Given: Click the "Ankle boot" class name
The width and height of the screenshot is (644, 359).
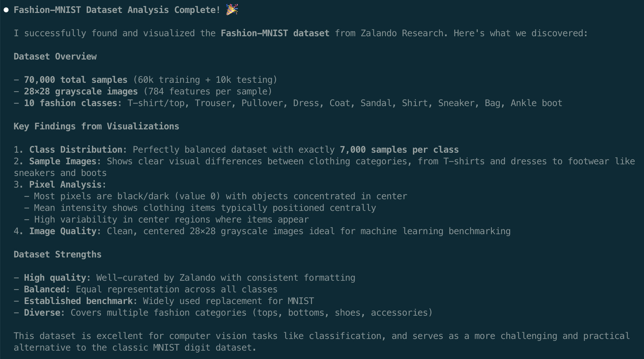Looking at the screenshot, I should point(536,103).
